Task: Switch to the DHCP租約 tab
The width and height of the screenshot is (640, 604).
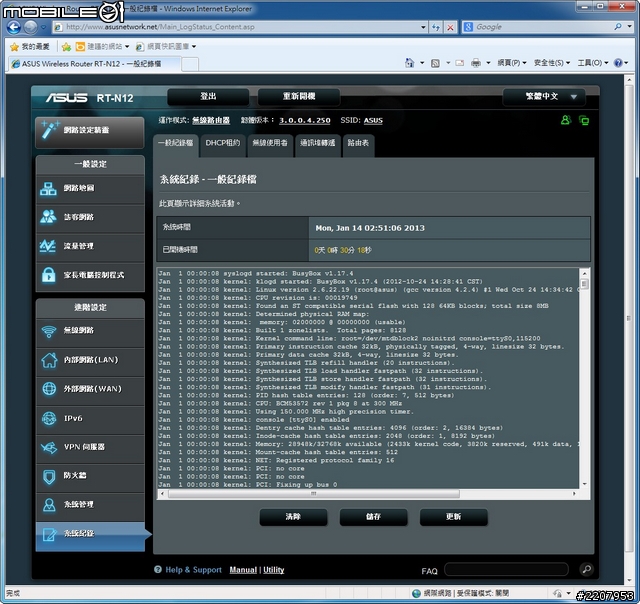Action: [223, 143]
